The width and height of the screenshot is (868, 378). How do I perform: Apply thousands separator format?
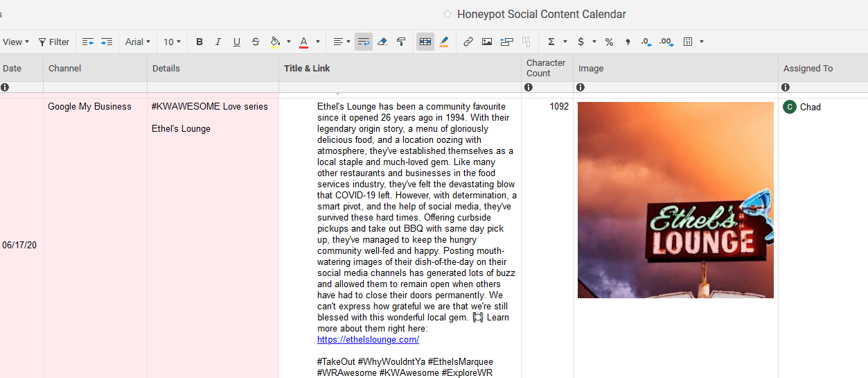pos(628,42)
